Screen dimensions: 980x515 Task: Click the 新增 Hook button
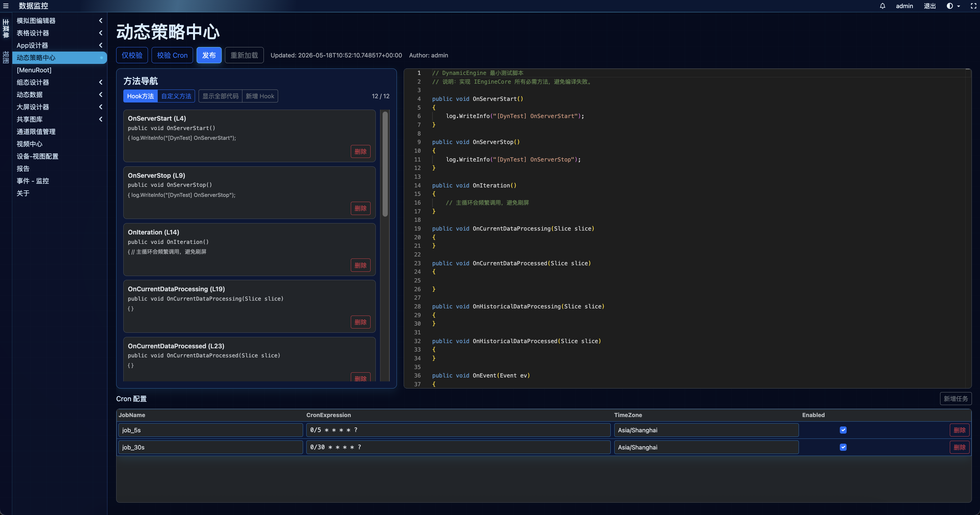(x=260, y=96)
